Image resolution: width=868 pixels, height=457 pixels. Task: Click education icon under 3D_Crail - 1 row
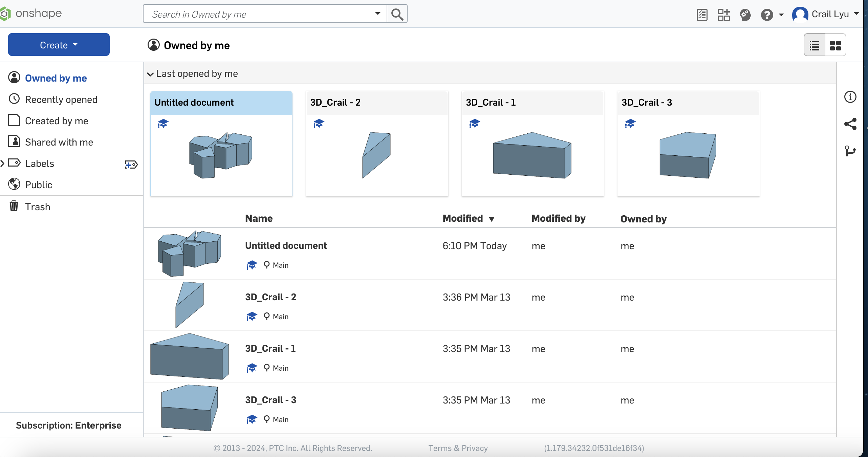click(252, 368)
